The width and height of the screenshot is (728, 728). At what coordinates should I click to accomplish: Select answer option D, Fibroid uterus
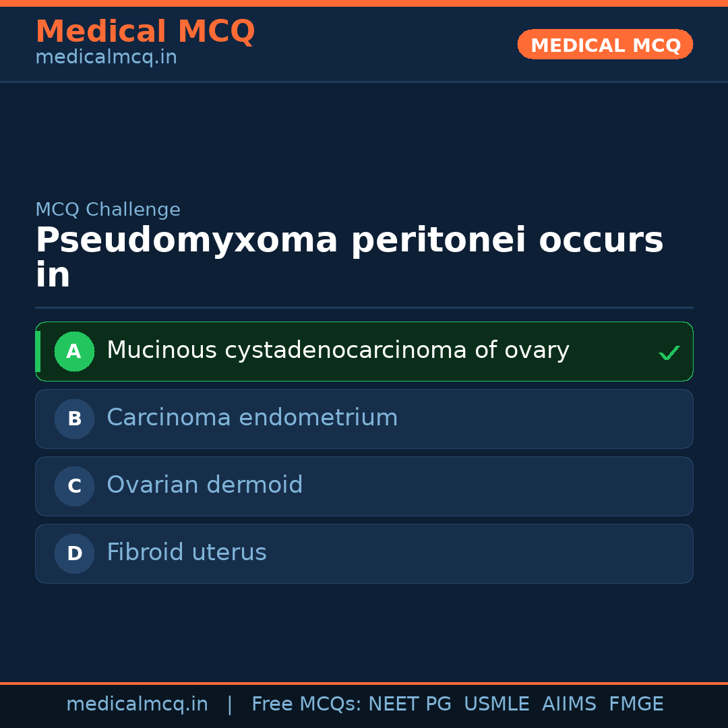tap(364, 553)
